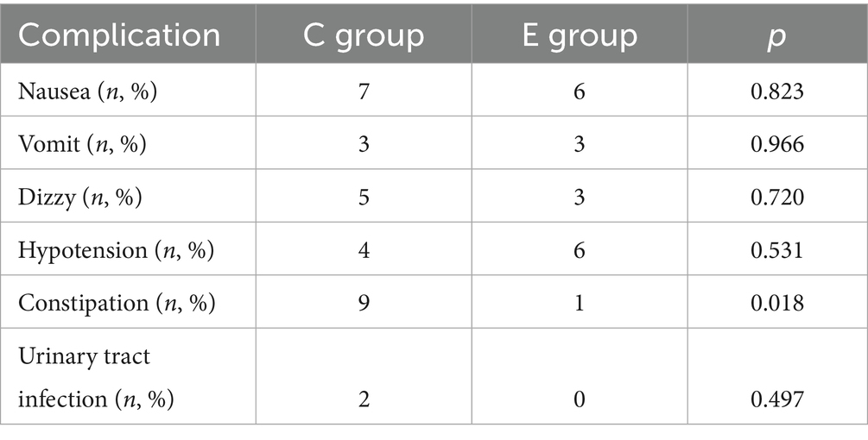The image size is (868, 440).
Task: Click the Complication column header
Action: pyautogui.click(x=119, y=35)
